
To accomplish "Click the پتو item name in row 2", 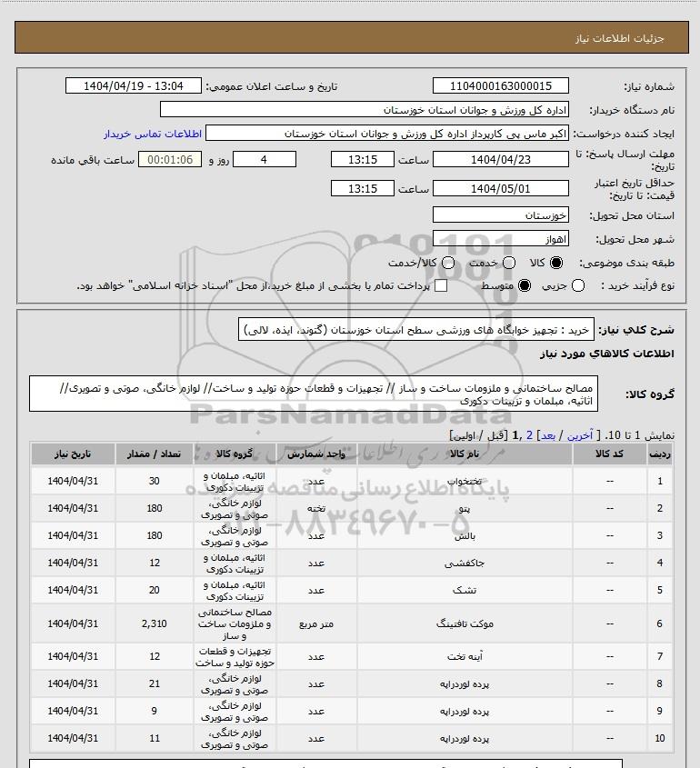I will coord(465,508).
